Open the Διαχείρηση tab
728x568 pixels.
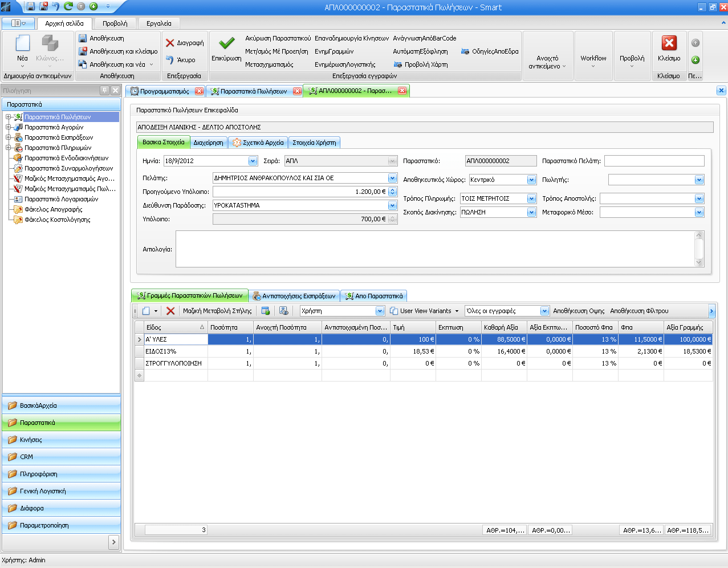point(208,143)
